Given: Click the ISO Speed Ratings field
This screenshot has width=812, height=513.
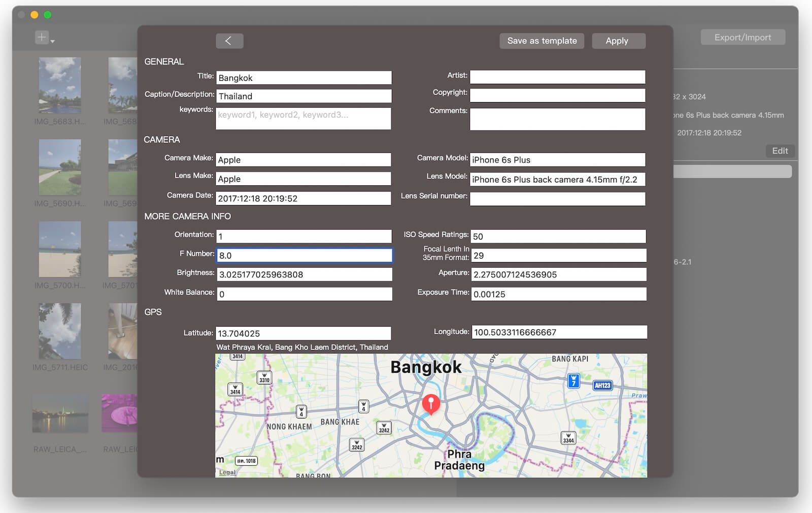Looking at the screenshot, I should [558, 236].
